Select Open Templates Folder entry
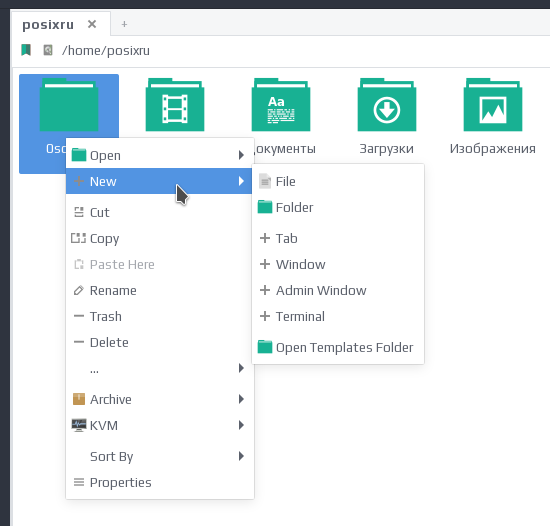The width and height of the screenshot is (550, 526). coord(338,347)
